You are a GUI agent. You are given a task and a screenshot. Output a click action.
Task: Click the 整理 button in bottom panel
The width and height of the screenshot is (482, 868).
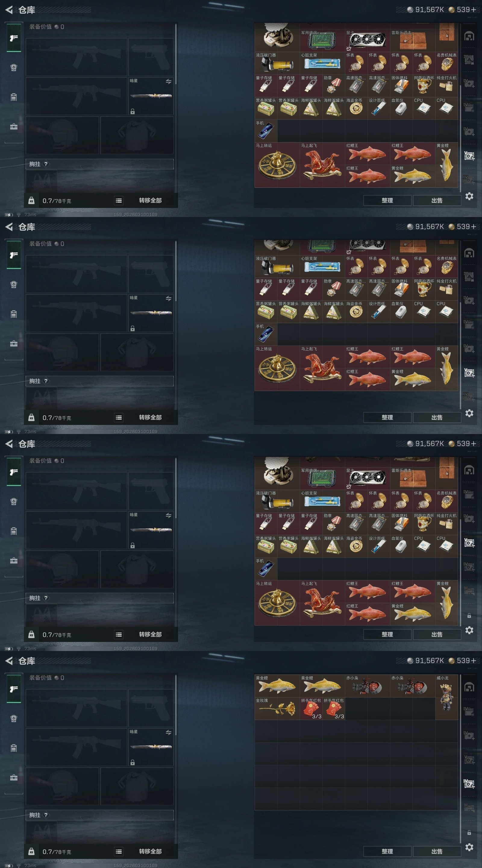point(387,851)
